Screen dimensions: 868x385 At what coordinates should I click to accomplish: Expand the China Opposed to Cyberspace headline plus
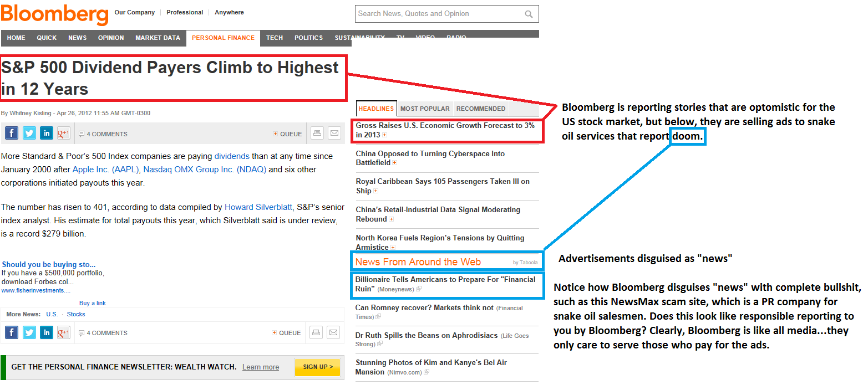(395, 163)
